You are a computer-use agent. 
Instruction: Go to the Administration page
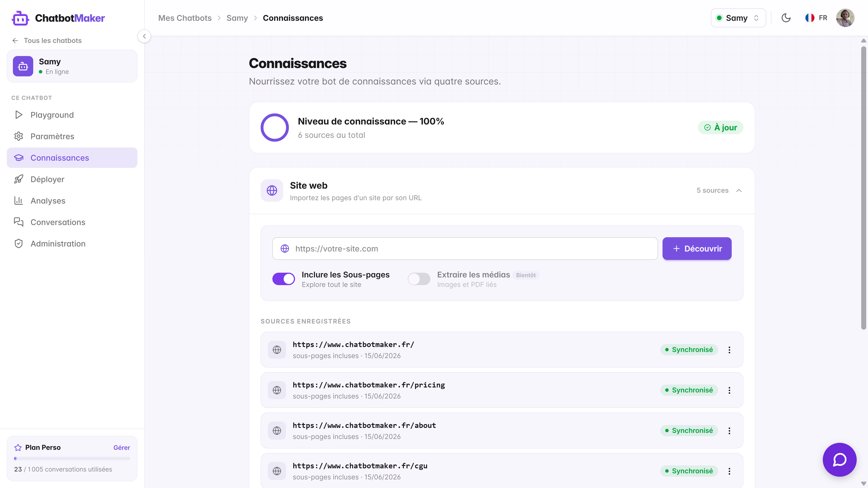pos(72,244)
